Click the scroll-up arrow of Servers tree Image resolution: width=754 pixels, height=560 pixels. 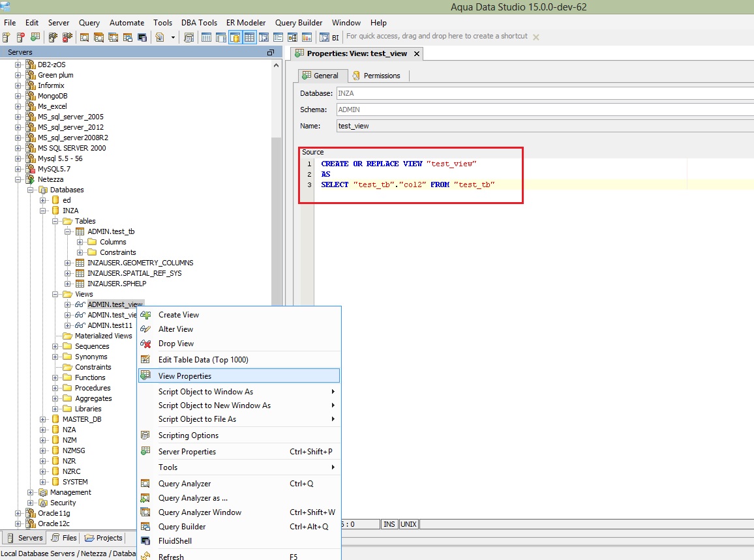[x=276, y=65]
